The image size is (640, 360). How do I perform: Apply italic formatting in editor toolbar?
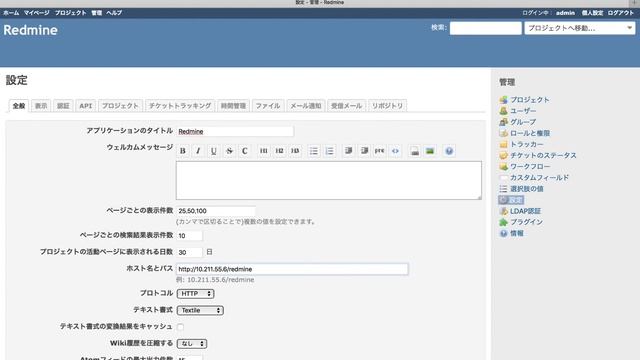click(198, 151)
